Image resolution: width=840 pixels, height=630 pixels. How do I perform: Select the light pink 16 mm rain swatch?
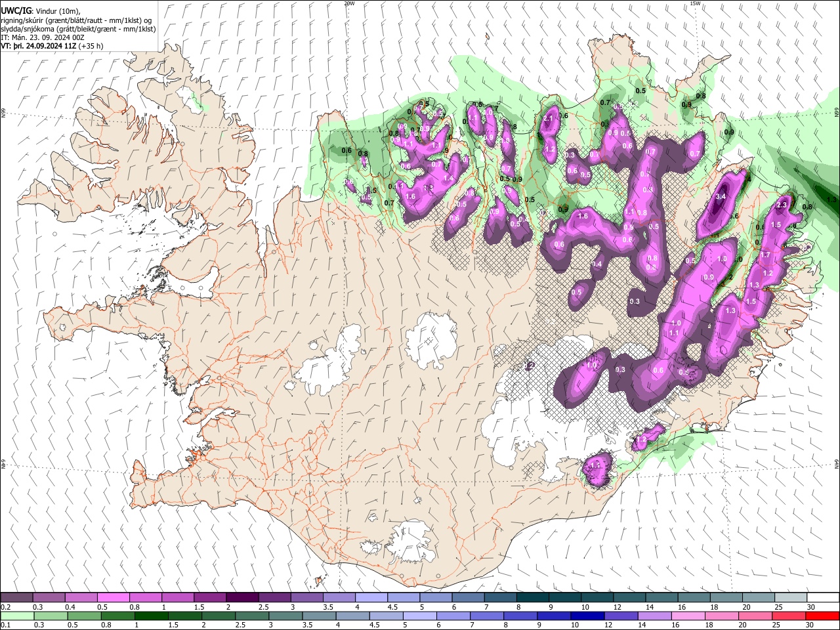point(688,616)
